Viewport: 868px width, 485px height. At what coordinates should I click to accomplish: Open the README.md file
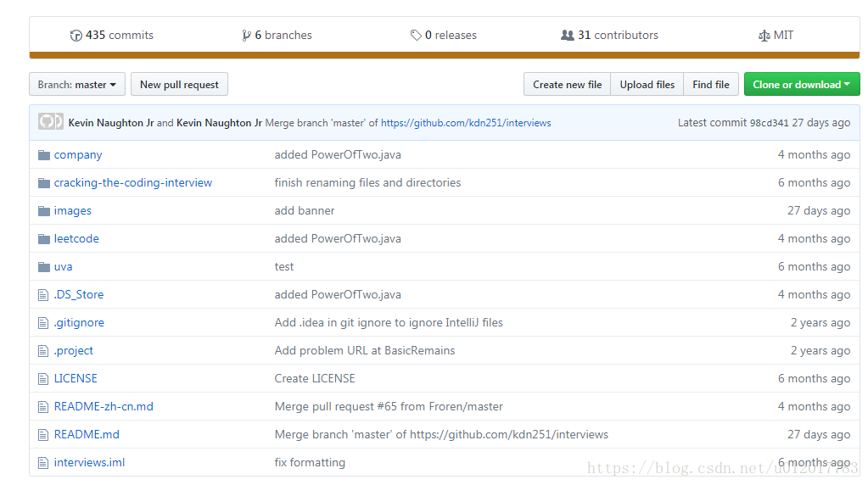pyautogui.click(x=87, y=435)
